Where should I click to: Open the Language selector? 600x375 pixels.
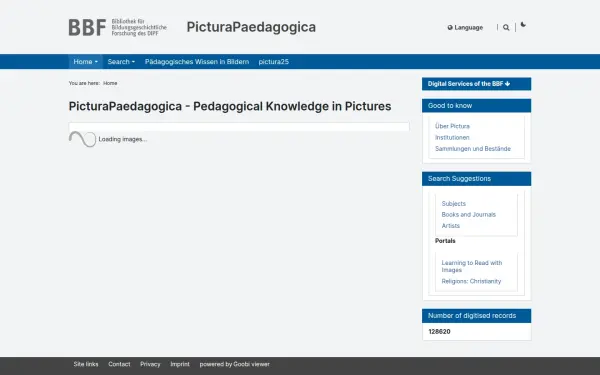point(465,28)
